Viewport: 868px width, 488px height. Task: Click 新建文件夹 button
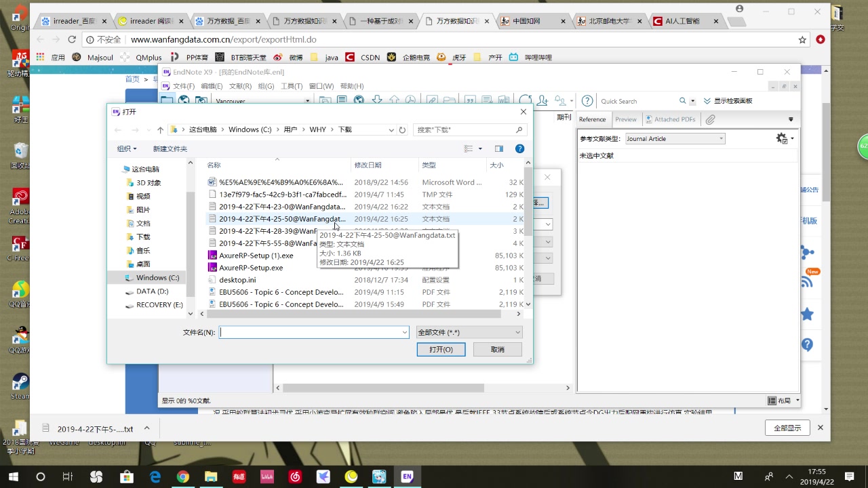point(170,148)
